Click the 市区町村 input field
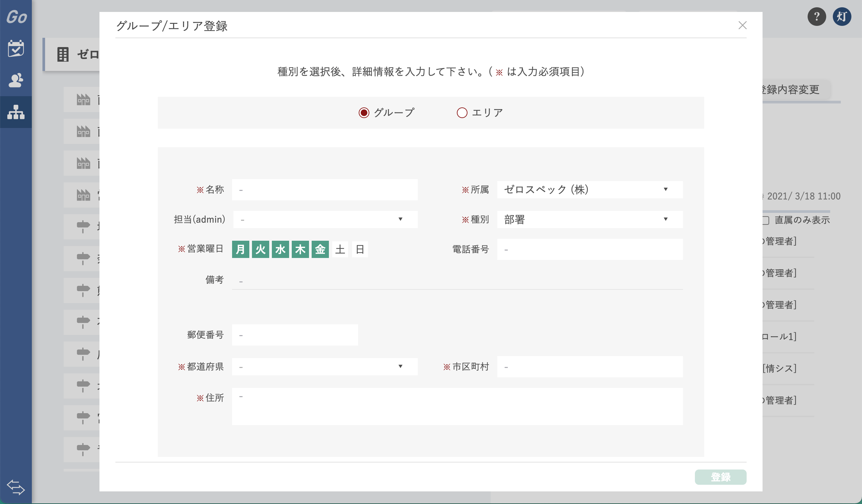Viewport: 862px width, 504px height. coord(590,366)
